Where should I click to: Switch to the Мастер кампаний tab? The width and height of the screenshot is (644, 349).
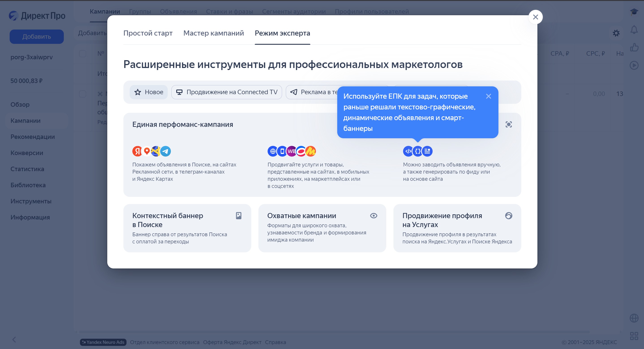213,33
